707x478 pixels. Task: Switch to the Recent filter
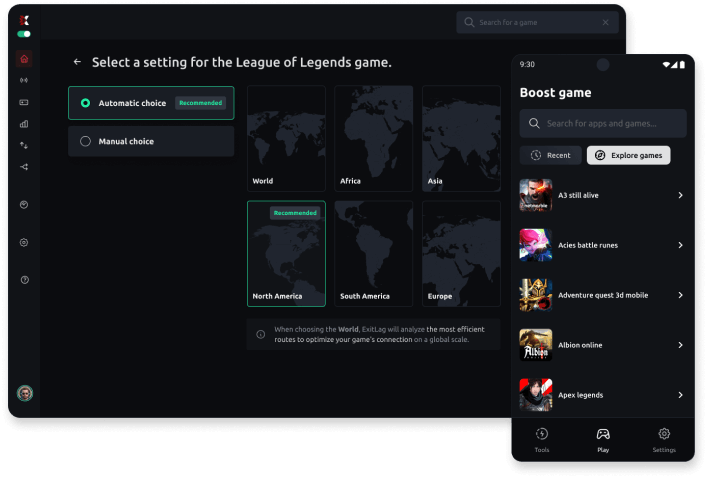tap(551, 155)
